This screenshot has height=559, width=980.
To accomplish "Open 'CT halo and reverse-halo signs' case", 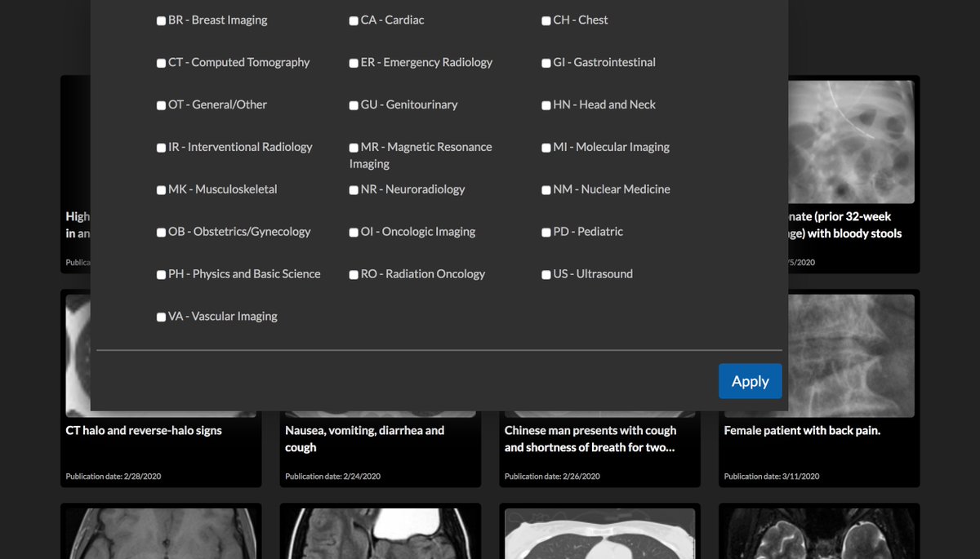I will (x=144, y=430).
